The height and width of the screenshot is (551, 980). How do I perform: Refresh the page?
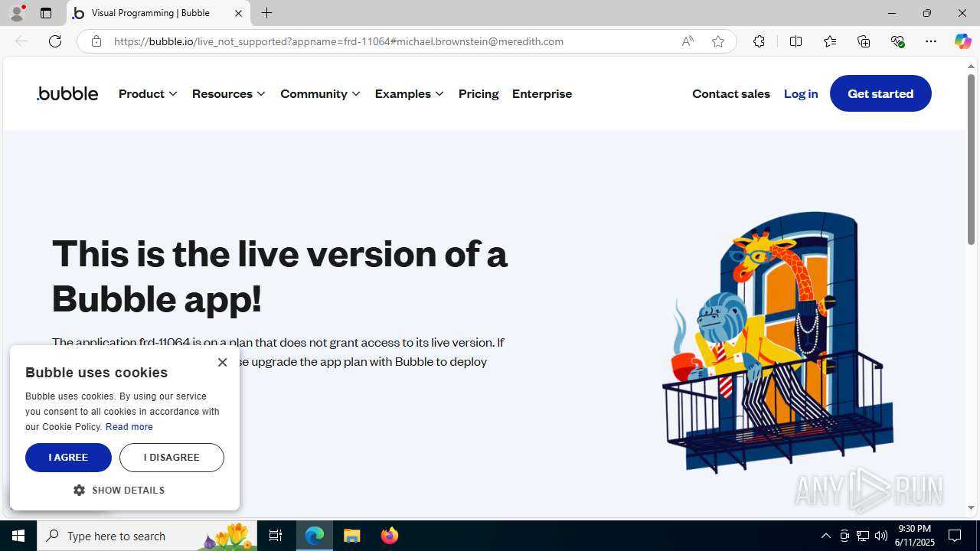coord(55,41)
